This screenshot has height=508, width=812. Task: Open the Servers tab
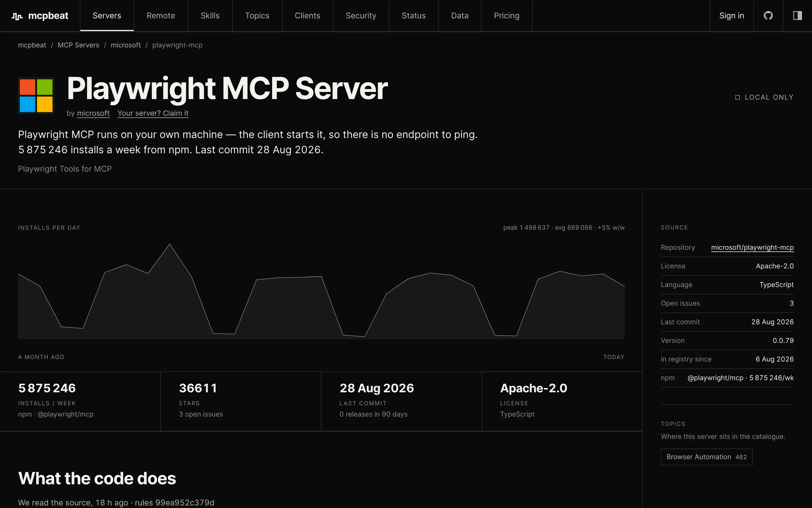coord(107,16)
